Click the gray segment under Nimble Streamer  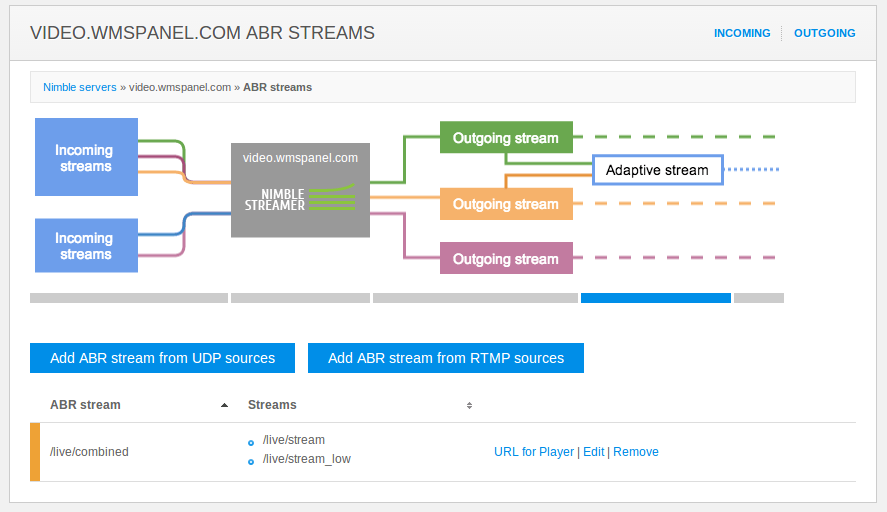[x=300, y=298]
